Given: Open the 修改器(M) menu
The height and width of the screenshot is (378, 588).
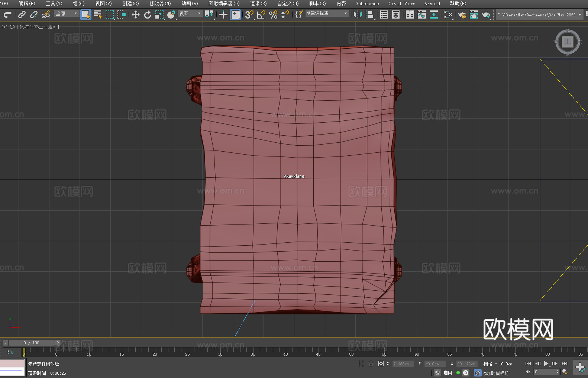Looking at the screenshot, I should [x=160, y=3].
